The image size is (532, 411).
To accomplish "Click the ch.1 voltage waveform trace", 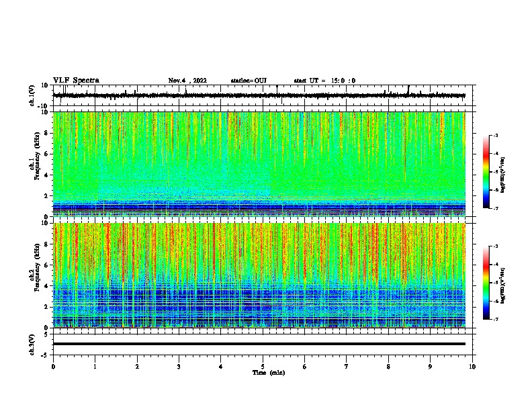I will pos(259,95).
